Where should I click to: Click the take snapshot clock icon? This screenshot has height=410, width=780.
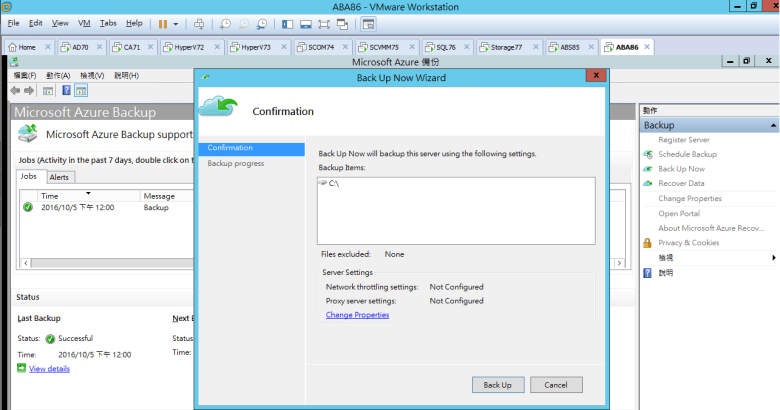click(x=226, y=23)
